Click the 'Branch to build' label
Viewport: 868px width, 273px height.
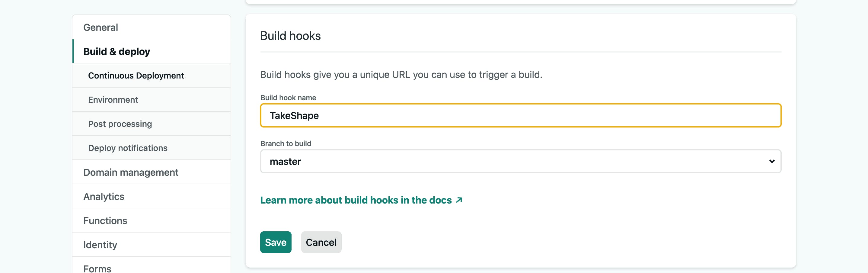pos(286,143)
